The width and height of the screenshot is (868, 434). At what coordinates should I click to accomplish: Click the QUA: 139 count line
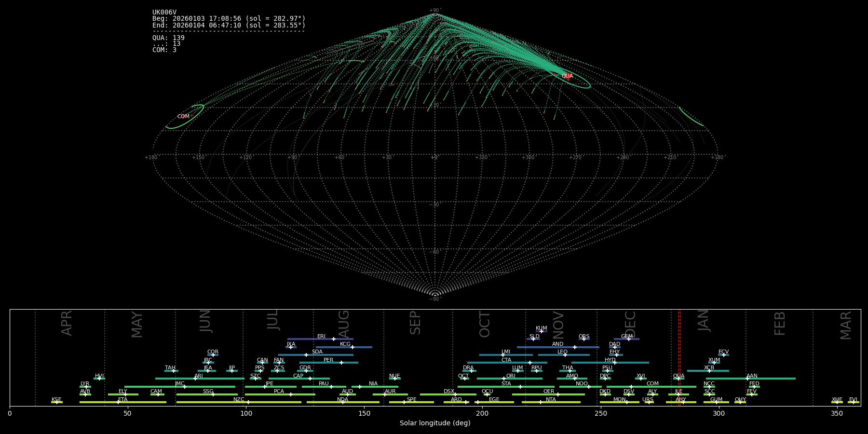pos(168,38)
